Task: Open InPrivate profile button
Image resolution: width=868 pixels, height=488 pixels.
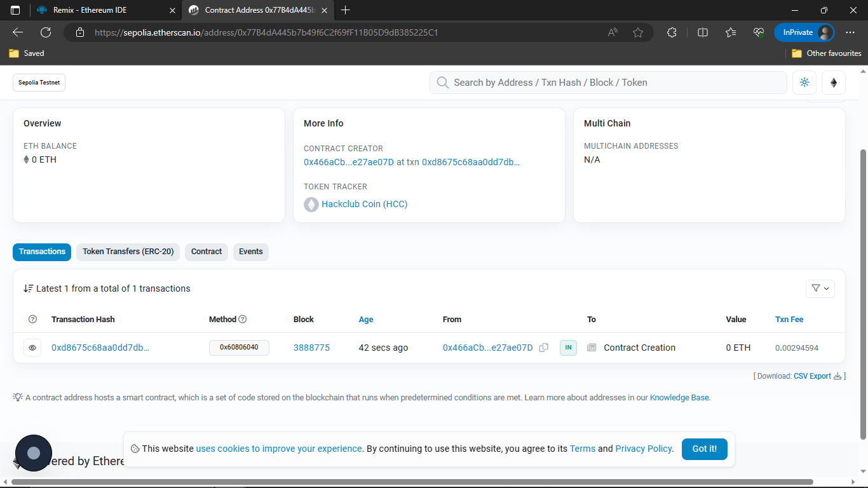Action: click(804, 32)
